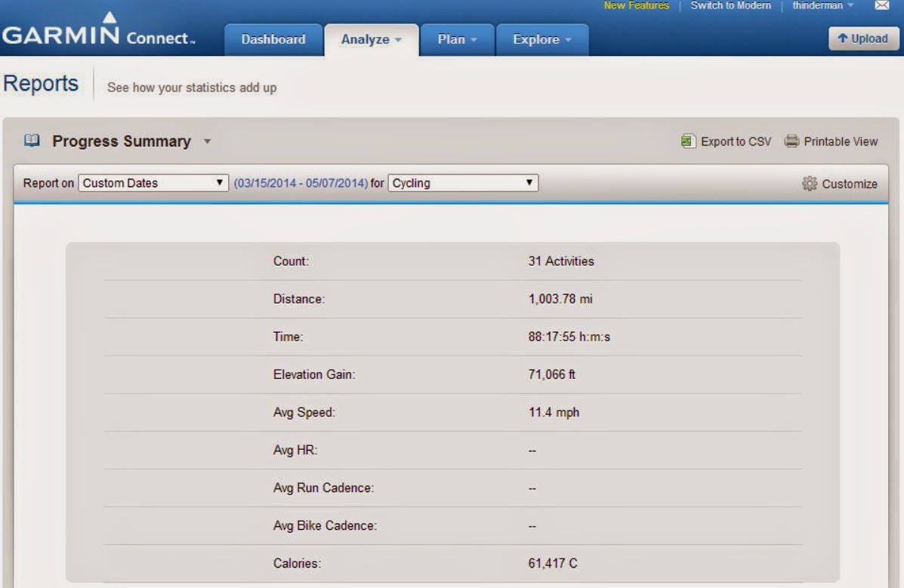
Task: Open the Plan tab menu
Action: pyautogui.click(x=457, y=39)
